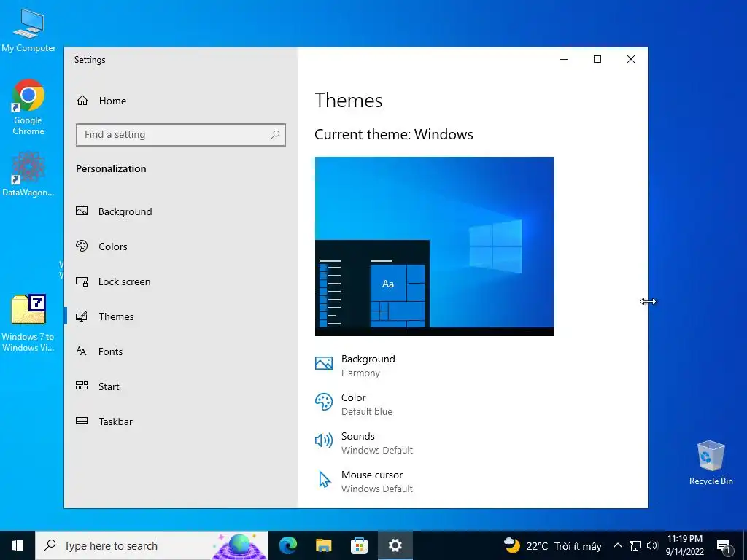Show hidden icons in the system tray
The width and height of the screenshot is (747, 560).
tap(617, 545)
